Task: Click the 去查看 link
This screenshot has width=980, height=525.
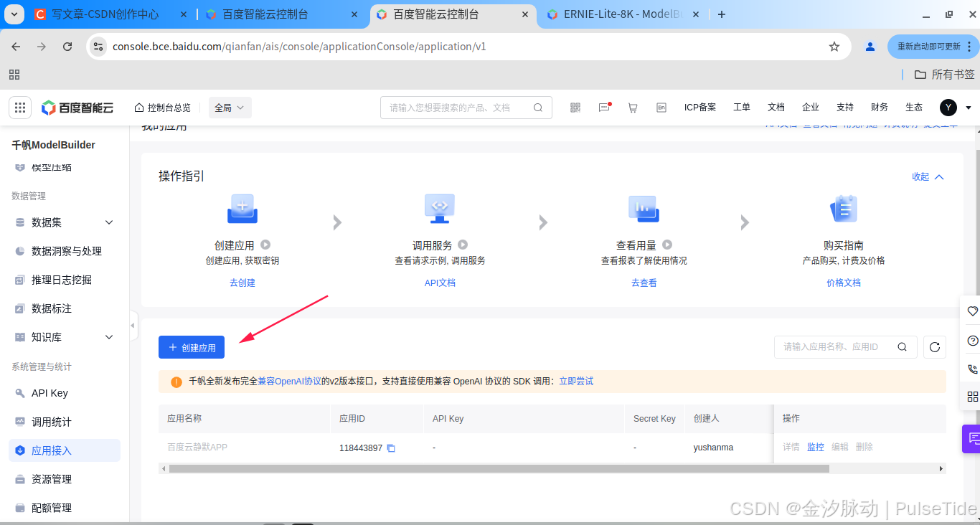Action: click(644, 283)
